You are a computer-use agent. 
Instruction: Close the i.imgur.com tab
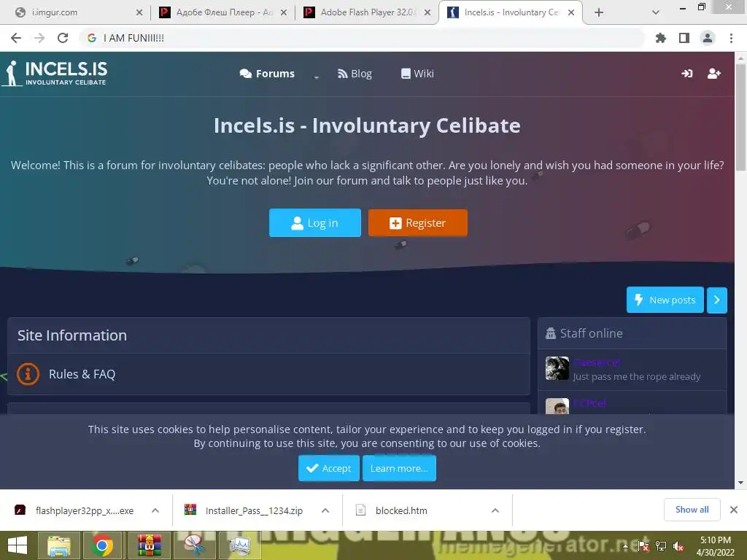pos(139,12)
